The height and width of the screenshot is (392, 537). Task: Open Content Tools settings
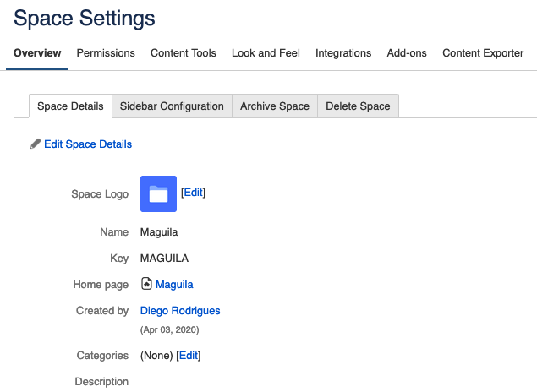pos(184,53)
